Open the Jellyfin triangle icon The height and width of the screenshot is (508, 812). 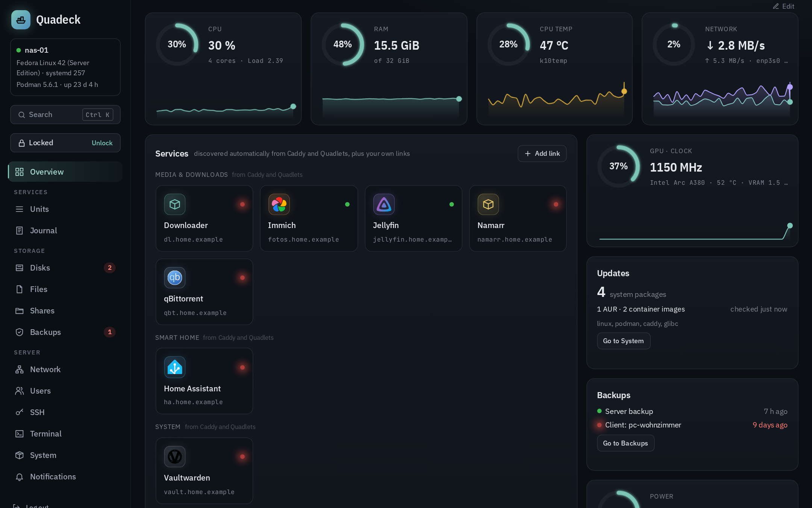coord(384,204)
